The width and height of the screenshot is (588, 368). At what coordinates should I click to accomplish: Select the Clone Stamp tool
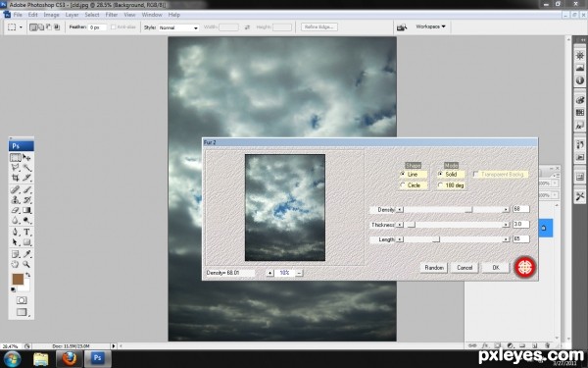(16, 200)
